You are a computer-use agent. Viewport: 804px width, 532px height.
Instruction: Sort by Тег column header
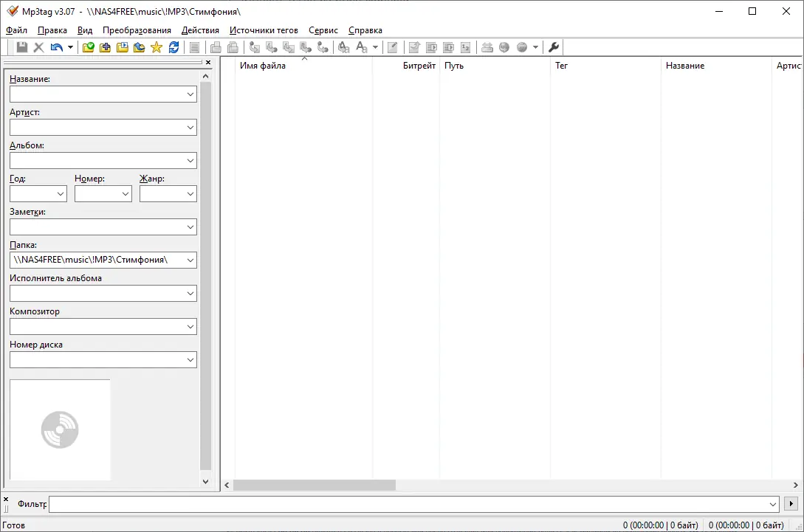click(605, 66)
